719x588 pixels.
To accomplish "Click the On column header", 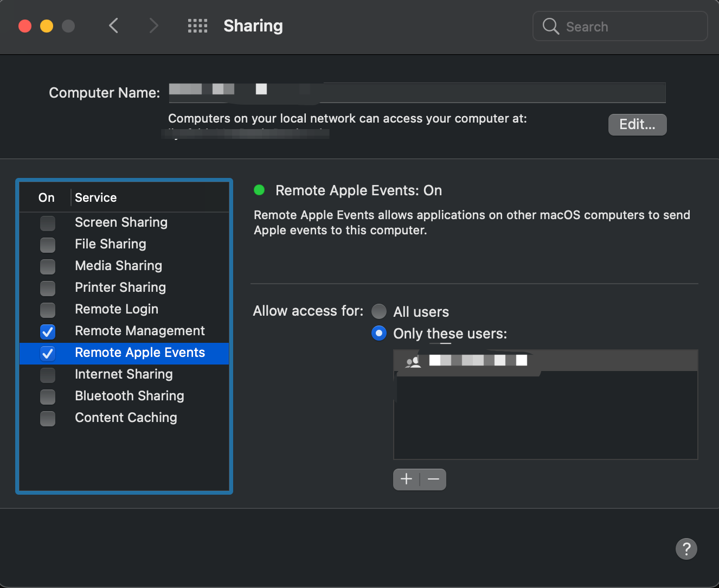I will tap(46, 197).
